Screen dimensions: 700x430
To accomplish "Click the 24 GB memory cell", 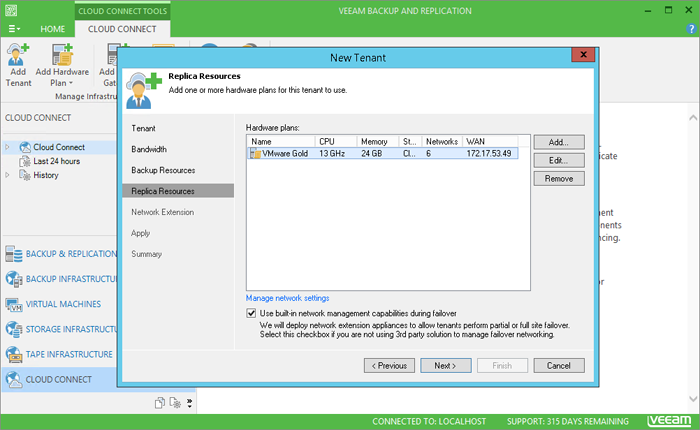I will click(371, 153).
